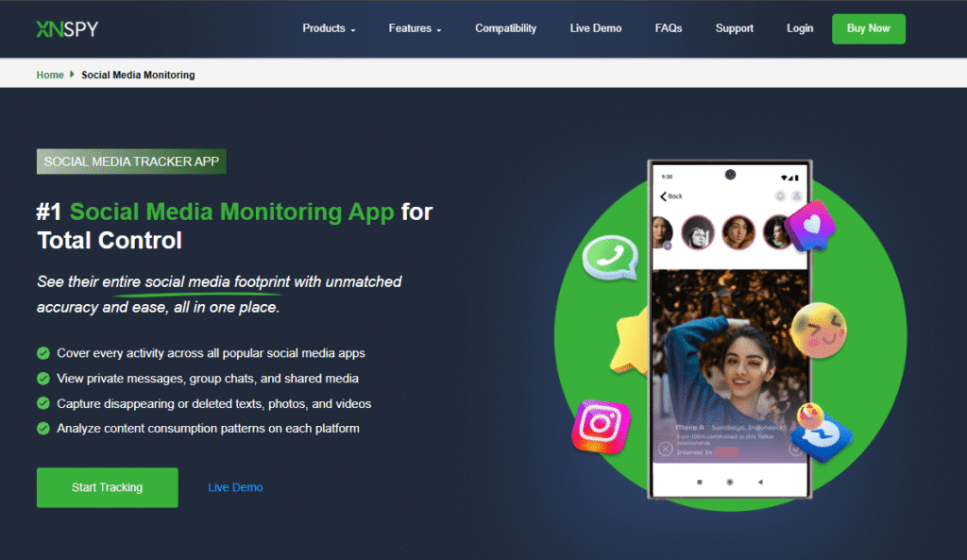Tap the bell icon in the phone mockup
The height and width of the screenshot is (560, 967).
coord(780,196)
